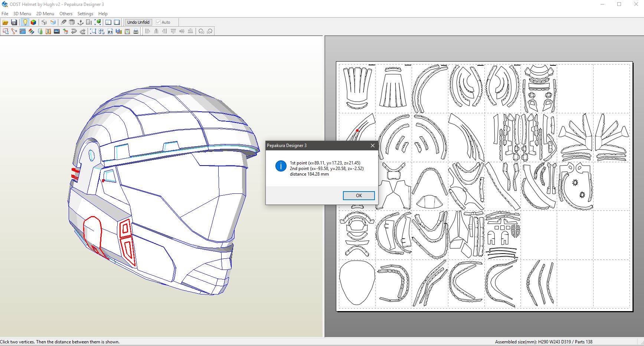Open the Settings menu

pyautogui.click(x=85, y=13)
